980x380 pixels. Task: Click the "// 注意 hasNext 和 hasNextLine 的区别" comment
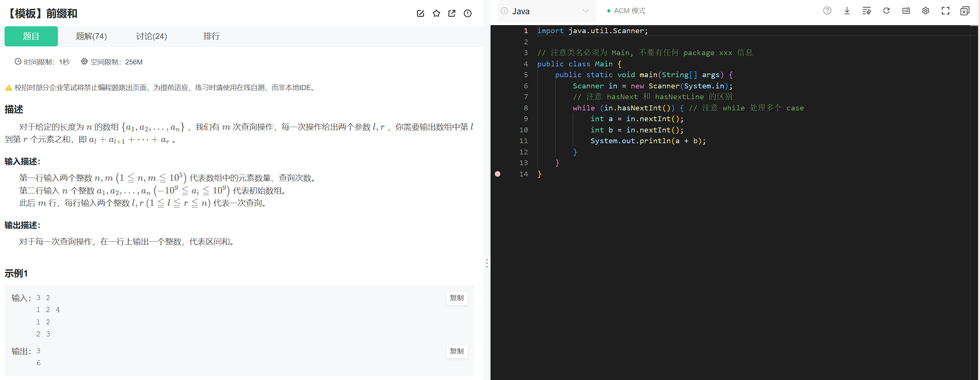tap(653, 97)
